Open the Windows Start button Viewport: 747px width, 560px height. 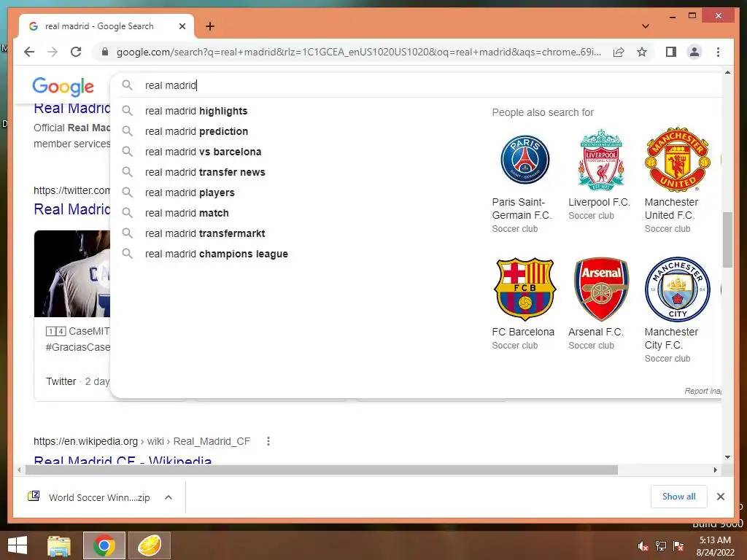[18, 545]
